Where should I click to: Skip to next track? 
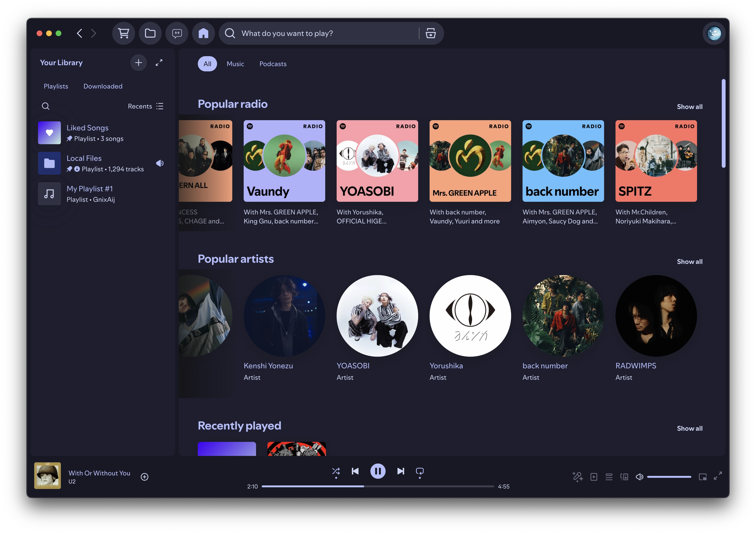pos(401,471)
